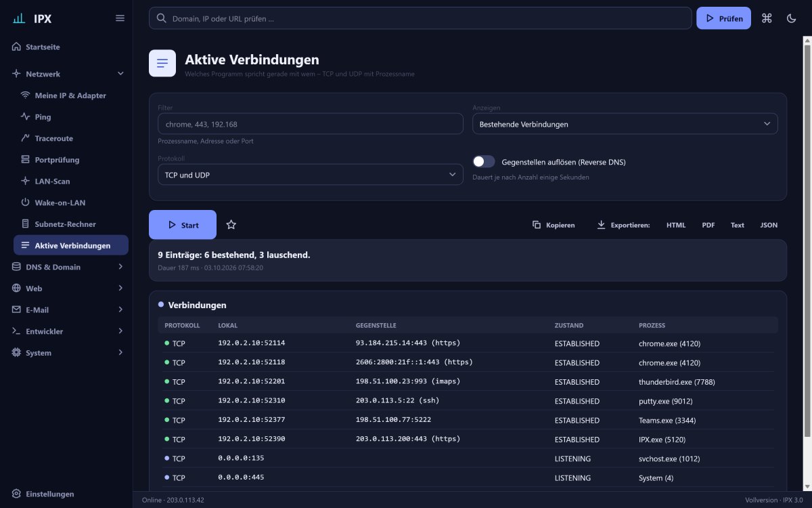Click the Prüfen button
The width and height of the screenshot is (812, 508).
click(x=723, y=18)
